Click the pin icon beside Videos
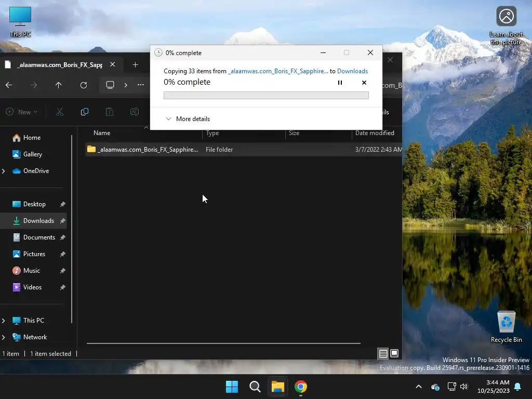Image resolution: width=532 pixels, height=399 pixels. 62,287
